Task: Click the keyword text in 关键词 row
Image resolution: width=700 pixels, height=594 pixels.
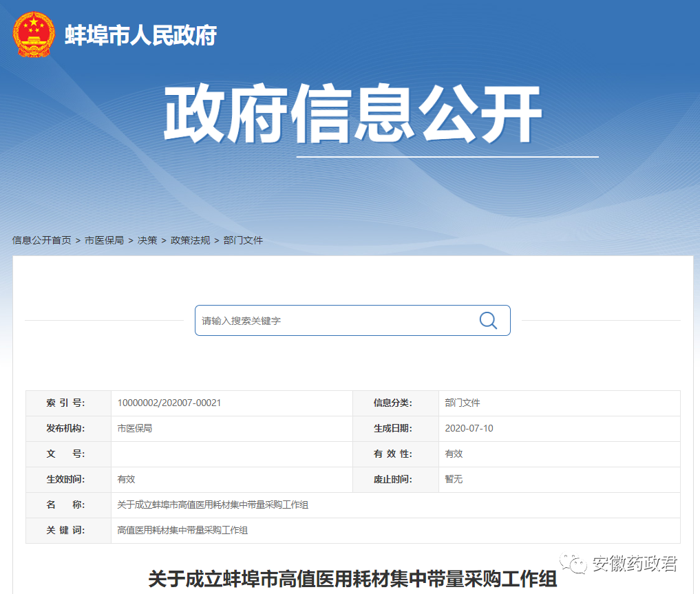Action: tap(182, 530)
